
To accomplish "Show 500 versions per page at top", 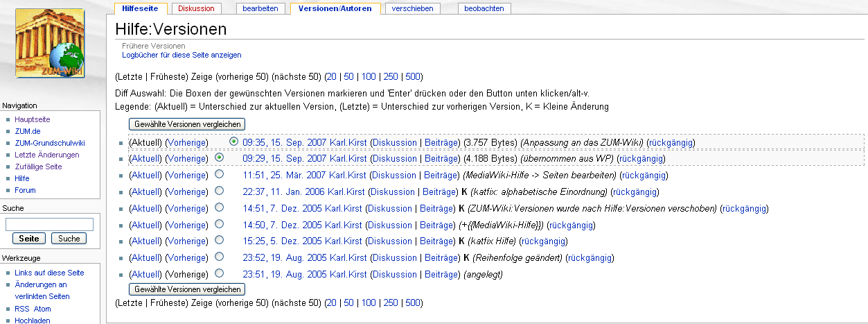I will pos(413,76).
